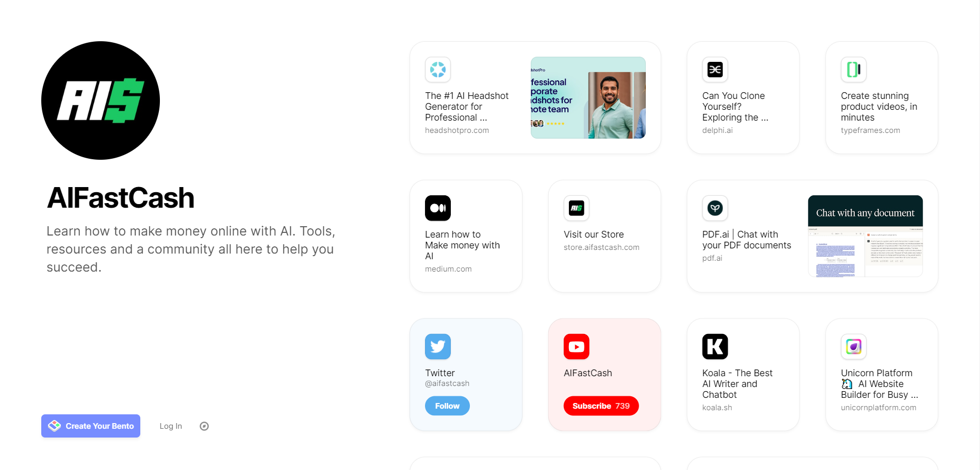
Task: Open the pdf.ai domain link
Action: tap(712, 258)
